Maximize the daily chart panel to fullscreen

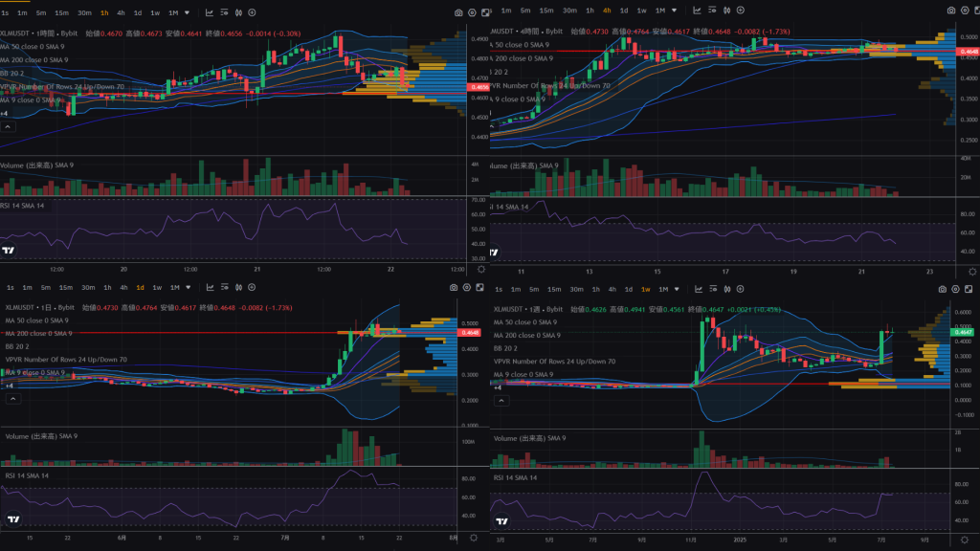[x=480, y=287]
